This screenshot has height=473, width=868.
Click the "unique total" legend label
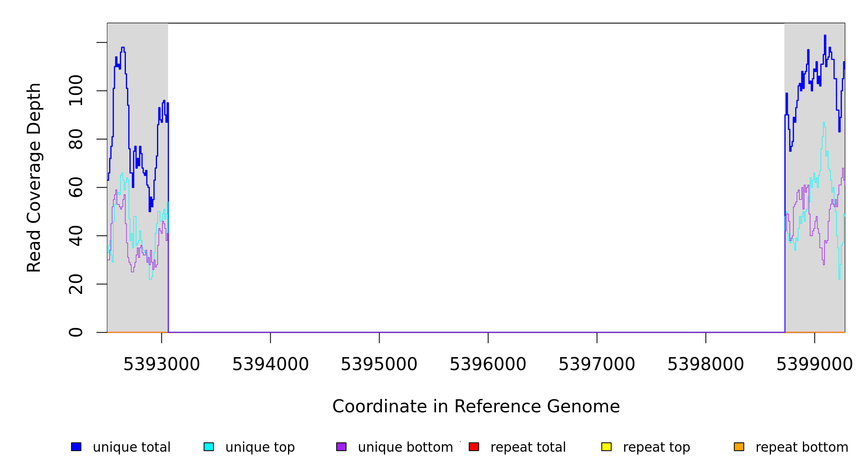[x=131, y=447]
